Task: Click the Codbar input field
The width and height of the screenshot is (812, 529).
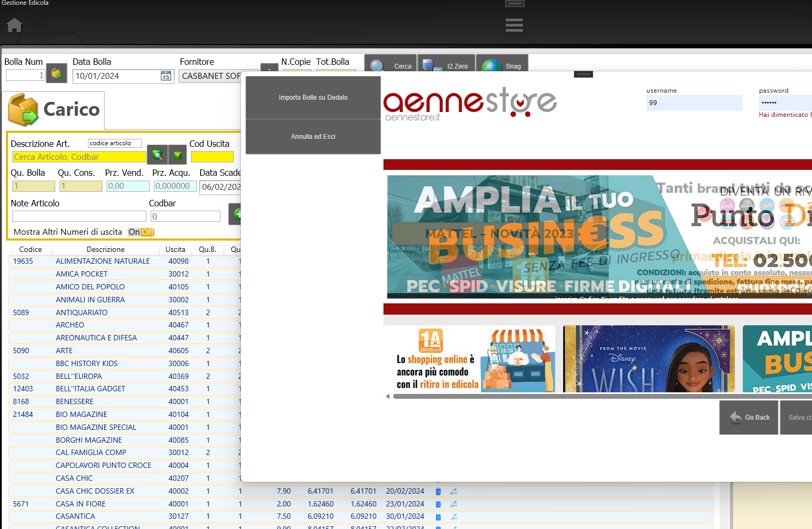Action: coord(186,216)
